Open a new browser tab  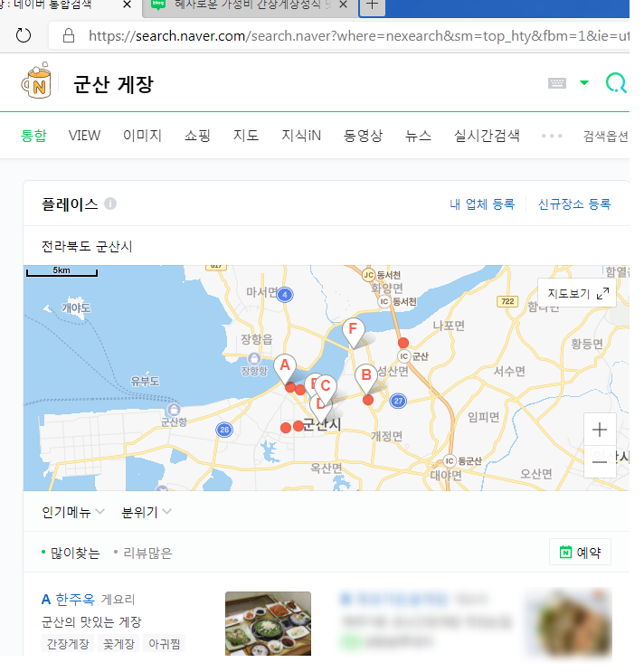coord(372,6)
